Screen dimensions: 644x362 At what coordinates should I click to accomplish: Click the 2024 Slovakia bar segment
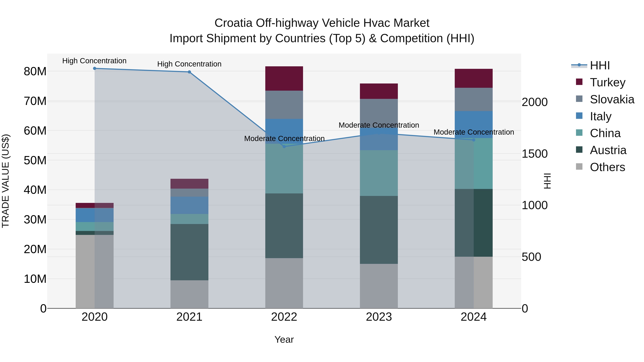click(474, 99)
